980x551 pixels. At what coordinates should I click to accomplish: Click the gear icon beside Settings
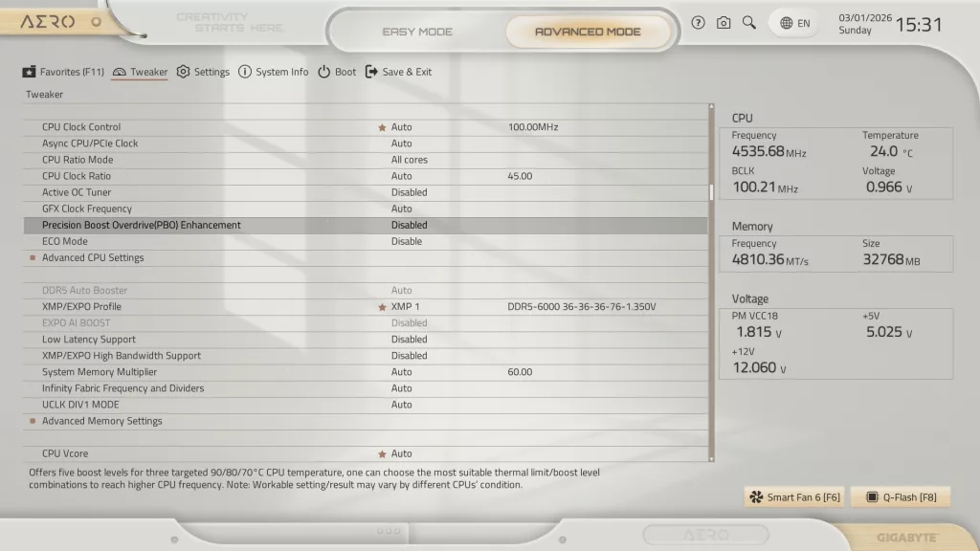point(185,72)
